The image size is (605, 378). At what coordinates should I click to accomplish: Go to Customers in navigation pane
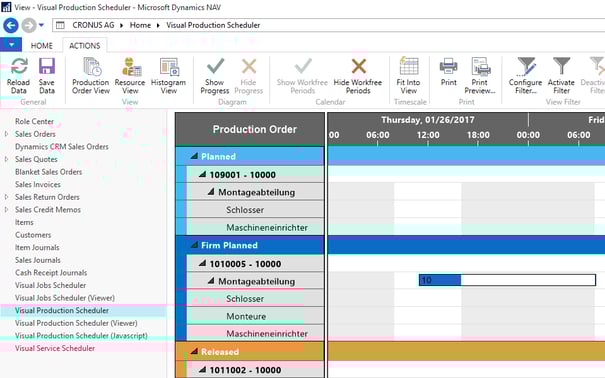click(x=33, y=235)
